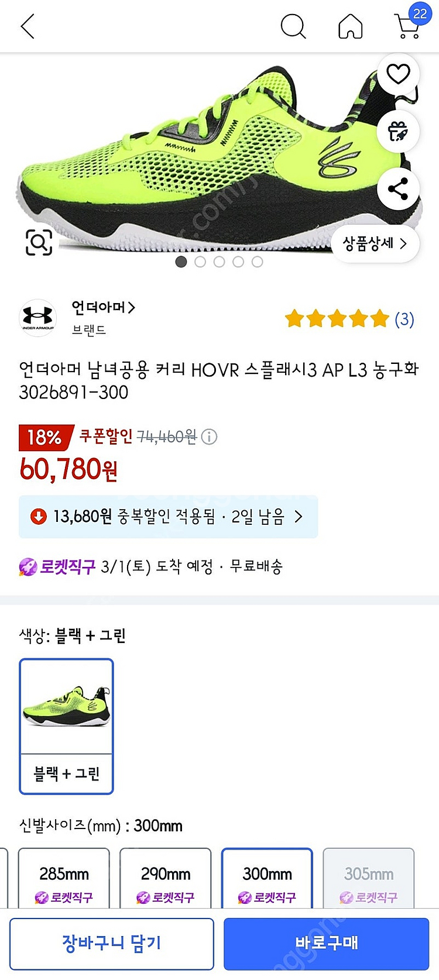Viewport: 439px width, 980px height.
Task: Tap the back arrow icon
Action: pos(28,26)
